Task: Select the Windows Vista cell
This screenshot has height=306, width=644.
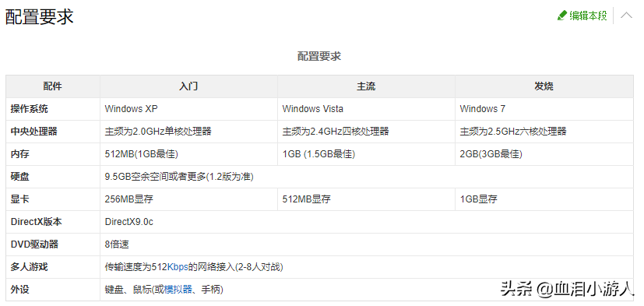Action: [x=366, y=109]
